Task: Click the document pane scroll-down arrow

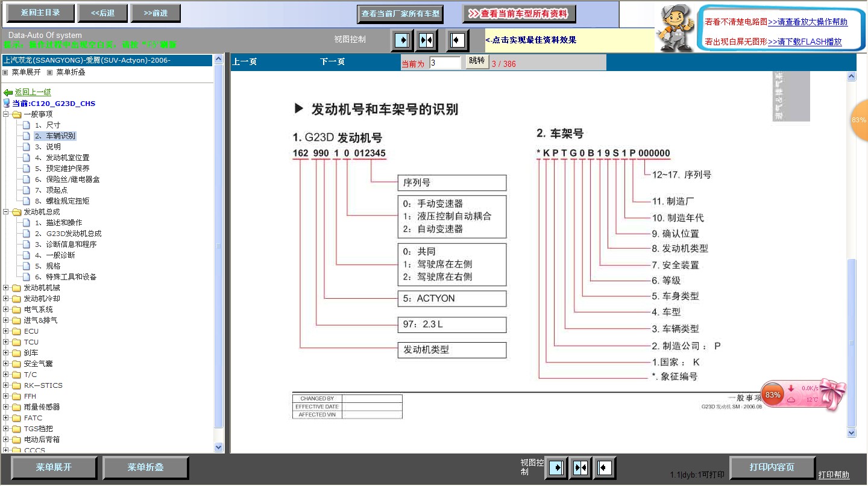Action: pyautogui.click(x=851, y=432)
